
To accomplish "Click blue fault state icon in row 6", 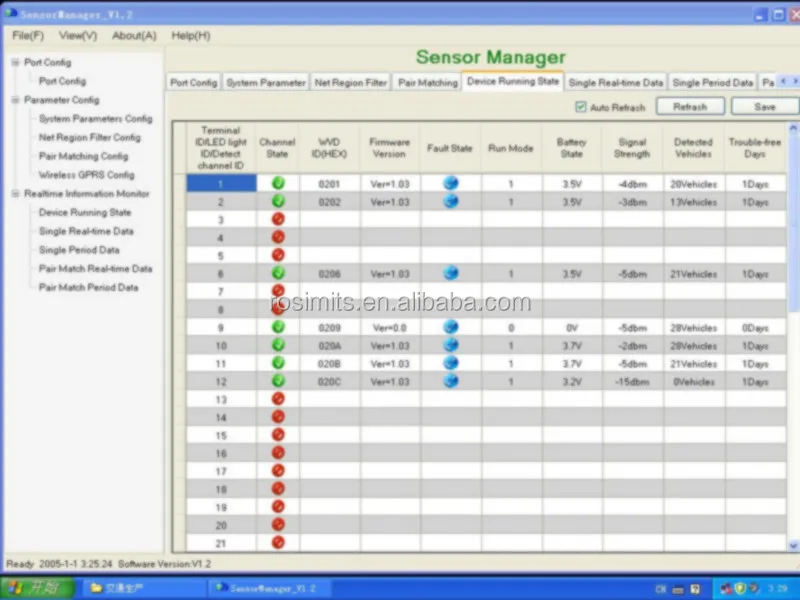I will tap(450, 273).
